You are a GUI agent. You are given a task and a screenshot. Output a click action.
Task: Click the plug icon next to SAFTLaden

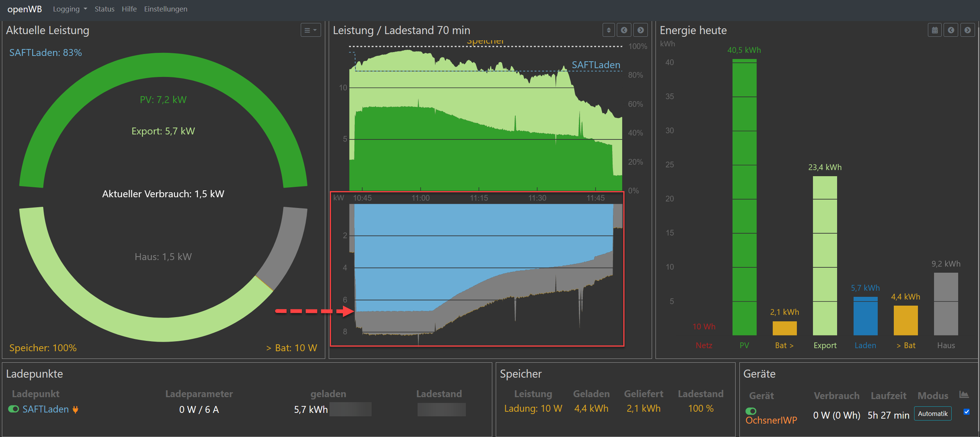75,409
